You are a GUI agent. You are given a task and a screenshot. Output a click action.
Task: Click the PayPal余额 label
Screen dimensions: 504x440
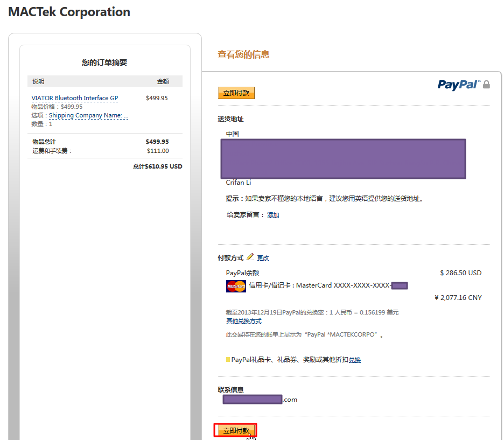[242, 273]
